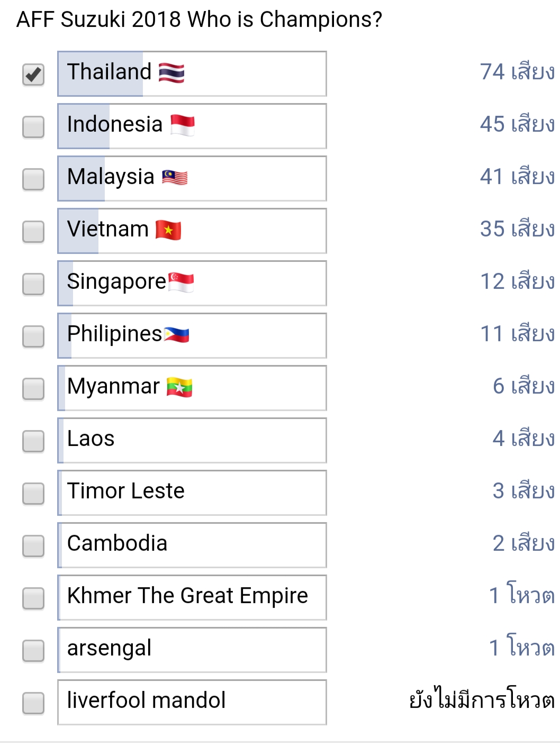Click the Timor Leste poll option bar
Viewport: 560px width, 745px height.
point(192,493)
